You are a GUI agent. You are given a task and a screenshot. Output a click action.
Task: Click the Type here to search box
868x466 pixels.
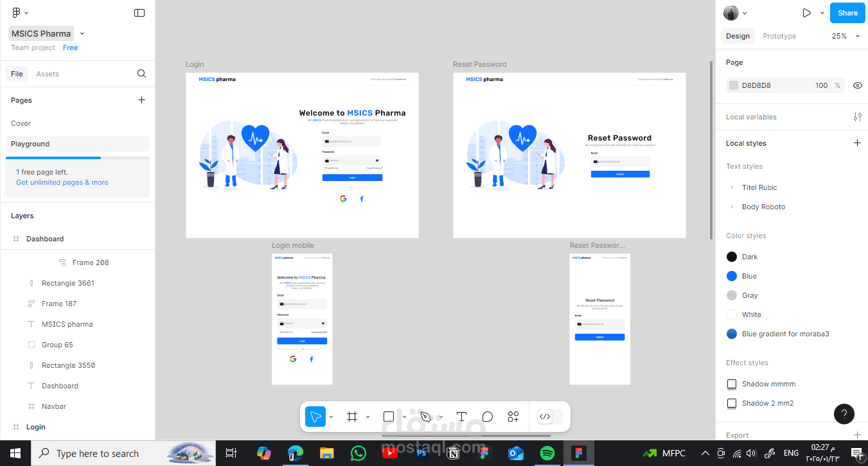click(x=123, y=453)
